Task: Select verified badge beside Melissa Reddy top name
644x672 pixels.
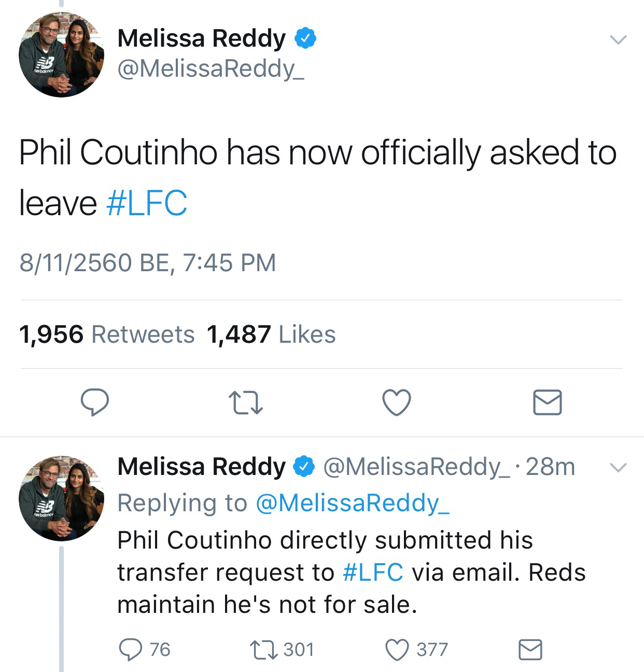Action: click(306, 39)
